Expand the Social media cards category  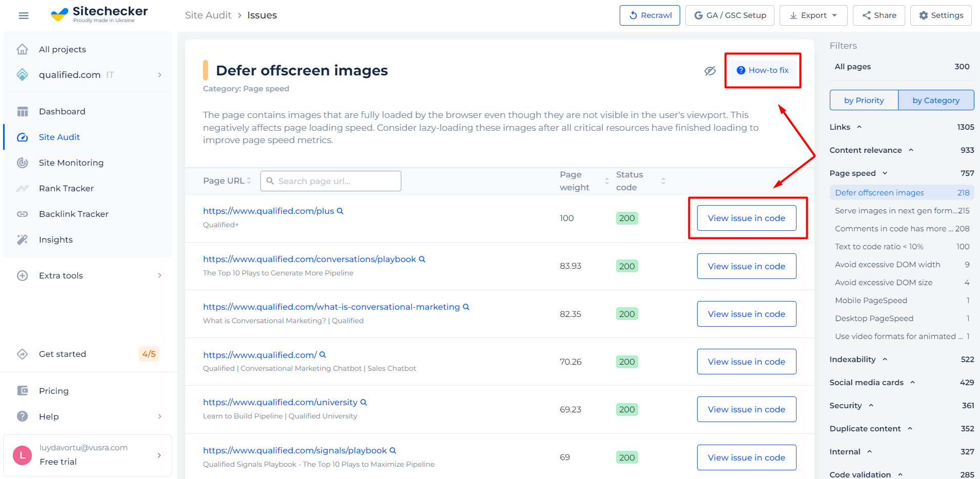click(x=913, y=383)
